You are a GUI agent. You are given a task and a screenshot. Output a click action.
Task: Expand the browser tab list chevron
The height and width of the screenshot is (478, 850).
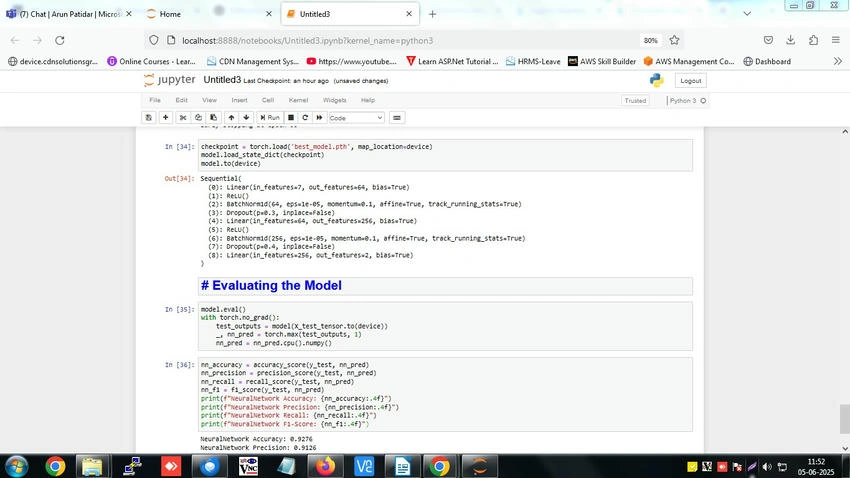[x=747, y=14]
